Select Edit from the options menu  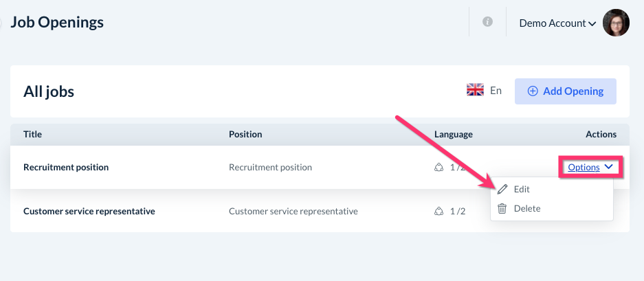522,189
